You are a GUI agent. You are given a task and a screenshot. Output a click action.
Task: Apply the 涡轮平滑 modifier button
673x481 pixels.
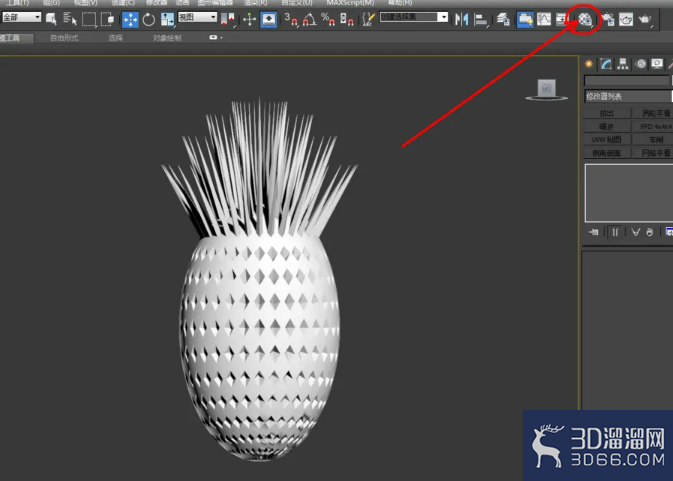pyautogui.click(x=653, y=113)
